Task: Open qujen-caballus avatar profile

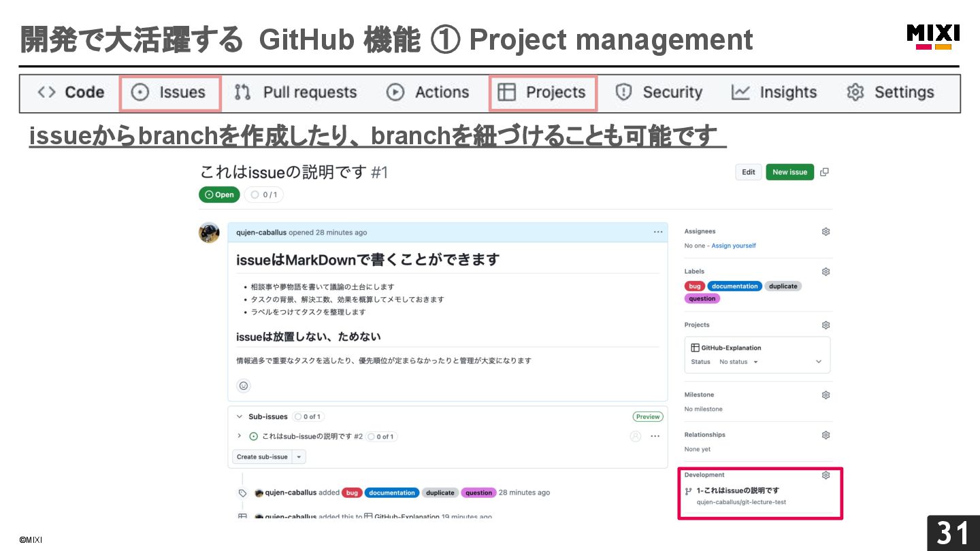Action: pos(209,233)
